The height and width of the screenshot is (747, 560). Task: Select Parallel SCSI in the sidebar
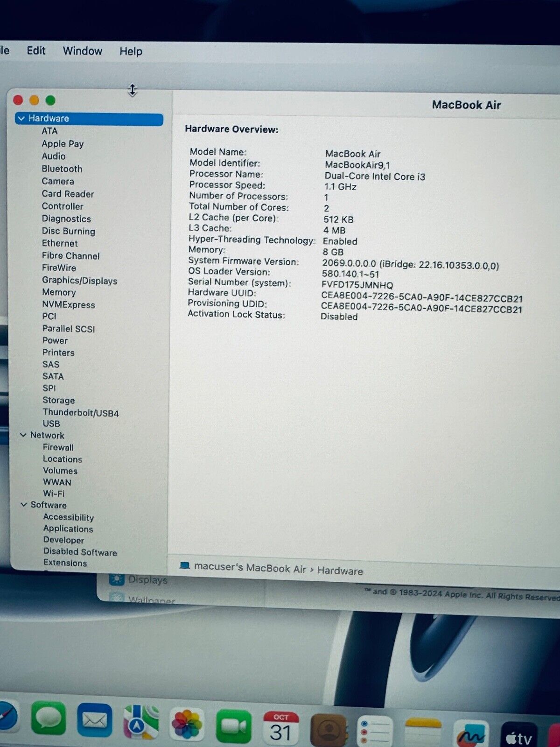click(x=69, y=329)
